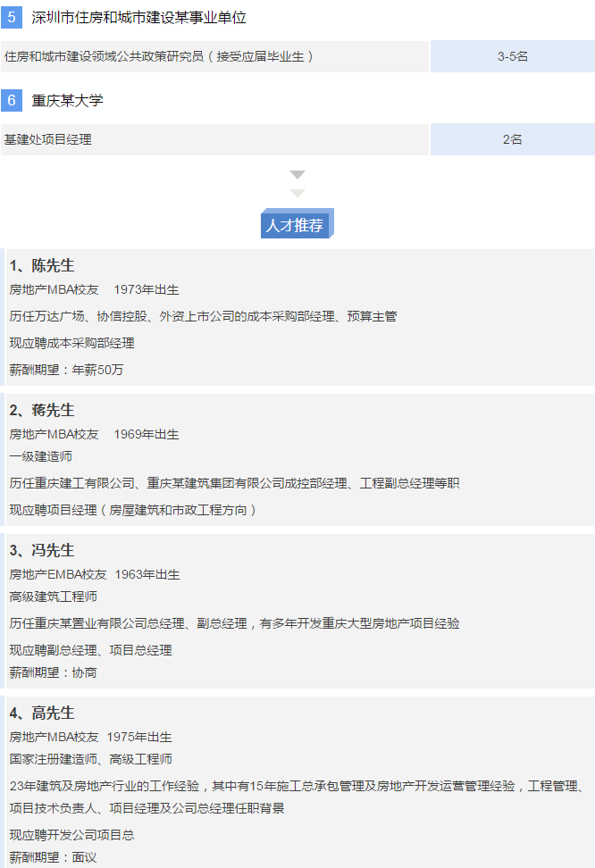595x868 pixels.
Task: Click the 2名 headcount cell
Action: click(x=512, y=139)
